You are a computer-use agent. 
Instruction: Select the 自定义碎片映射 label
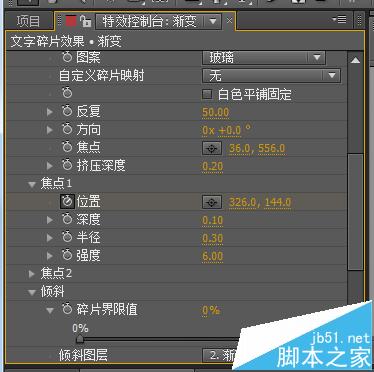click(101, 76)
